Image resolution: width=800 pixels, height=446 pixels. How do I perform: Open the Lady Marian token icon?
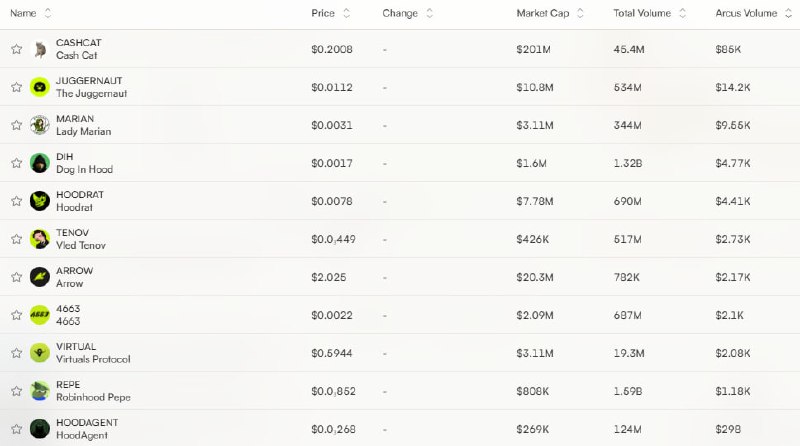[40, 125]
